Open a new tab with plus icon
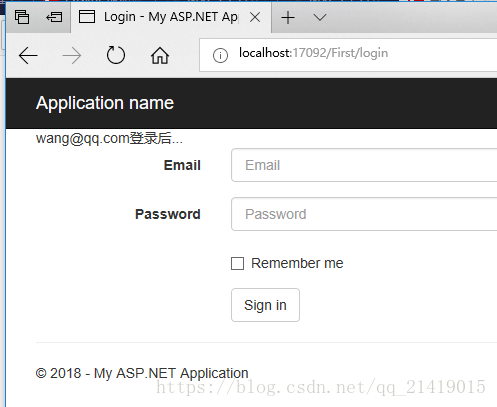The image size is (497, 407). (x=288, y=17)
